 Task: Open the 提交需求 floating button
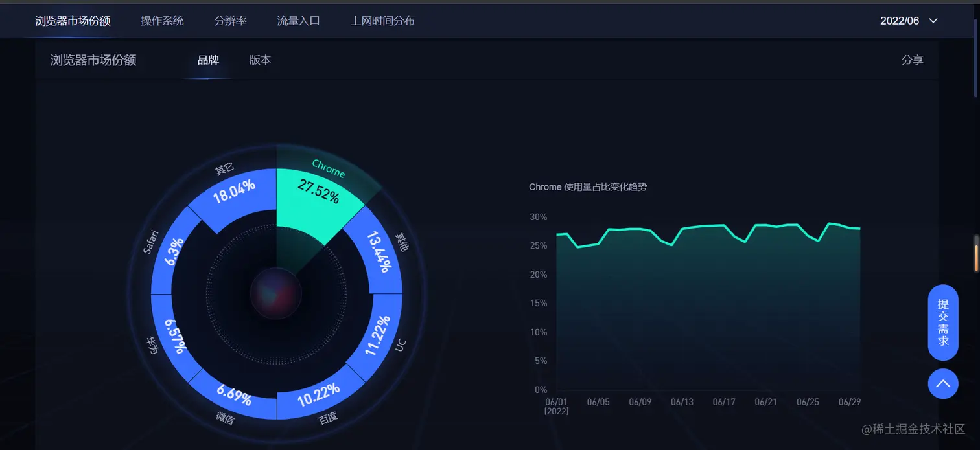943,322
